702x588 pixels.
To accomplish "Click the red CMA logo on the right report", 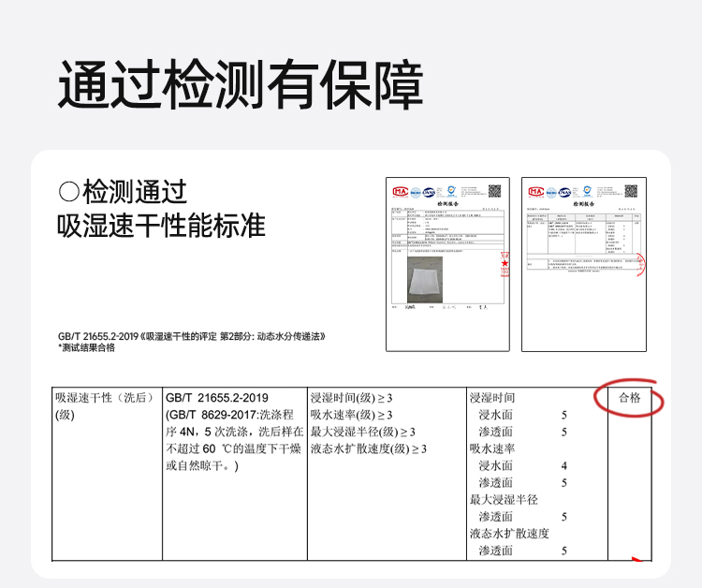I will point(536,192).
